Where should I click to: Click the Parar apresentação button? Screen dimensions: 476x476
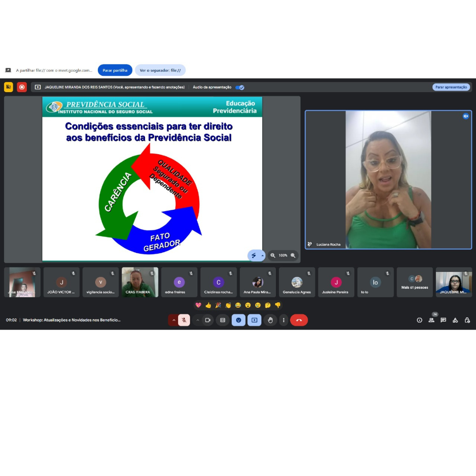coord(451,87)
